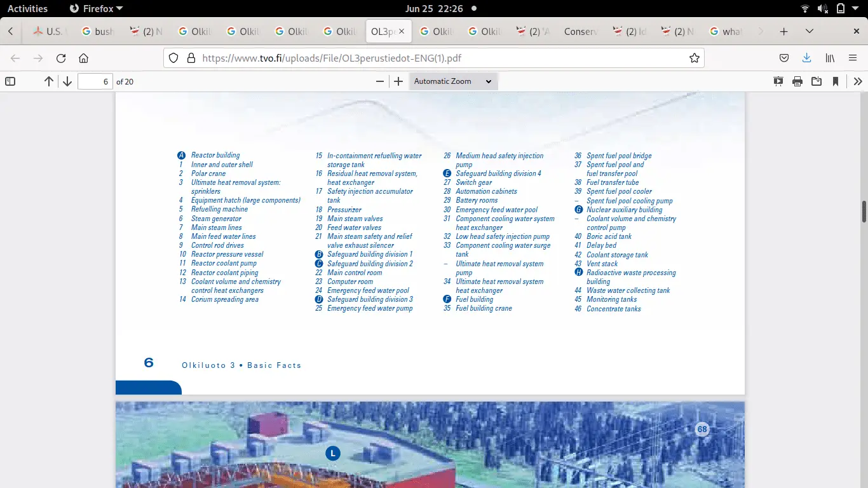The image size is (868, 488).
Task: Switch to the Conserv tab
Action: pos(580,31)
